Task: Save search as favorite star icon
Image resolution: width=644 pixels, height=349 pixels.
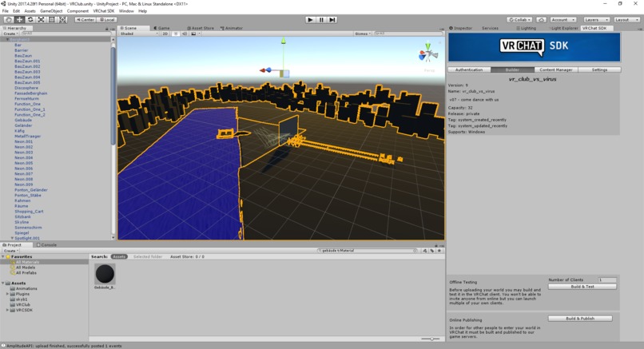Action: pos(439,251)
